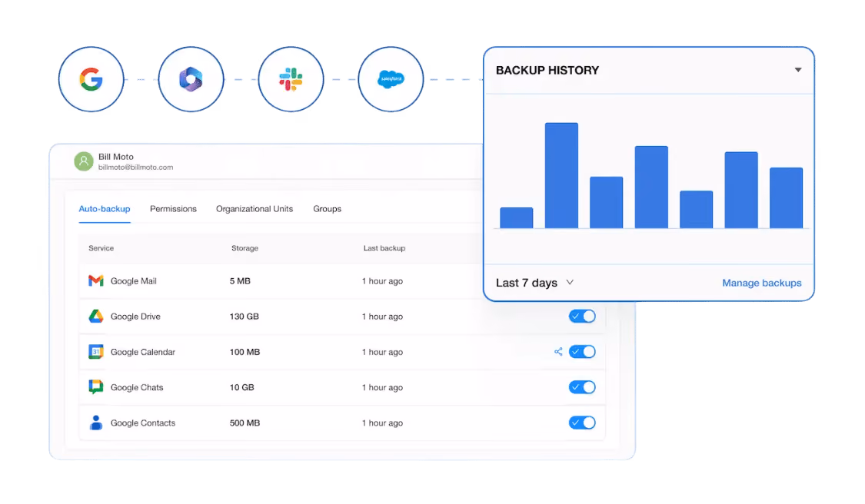Image resolution: width=865 pixels, height=504 pixels.
Task: Open the Organizational Units tab
Action: click(255, 209)
